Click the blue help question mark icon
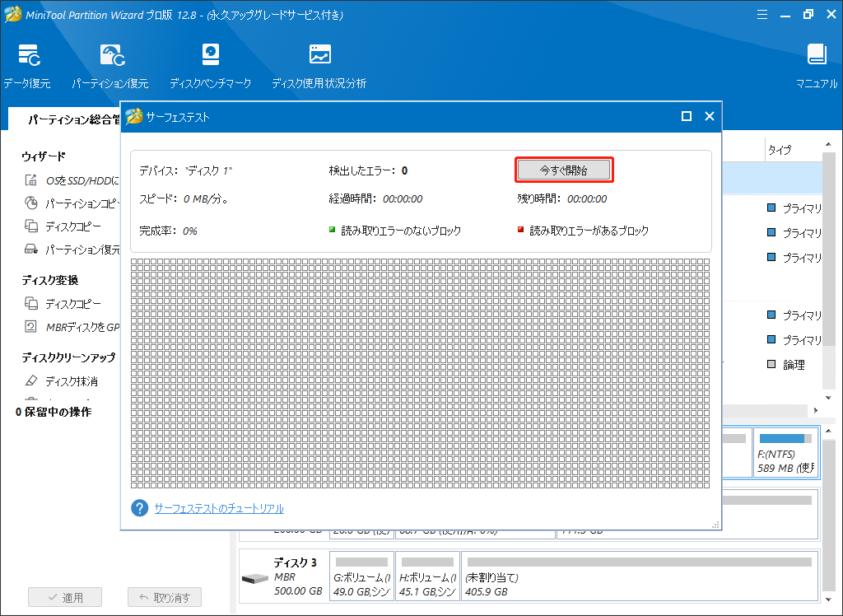 [x=139, y=508]
